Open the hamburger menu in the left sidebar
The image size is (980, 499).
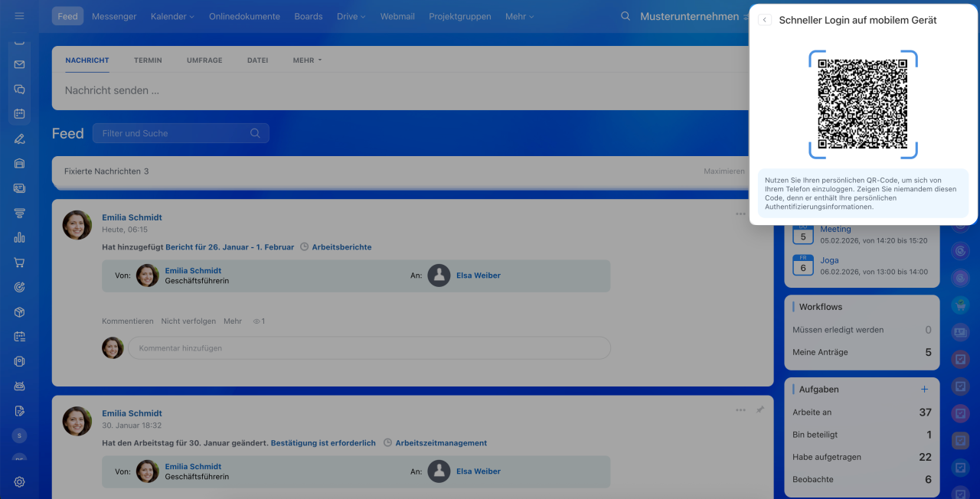[19, 16]
